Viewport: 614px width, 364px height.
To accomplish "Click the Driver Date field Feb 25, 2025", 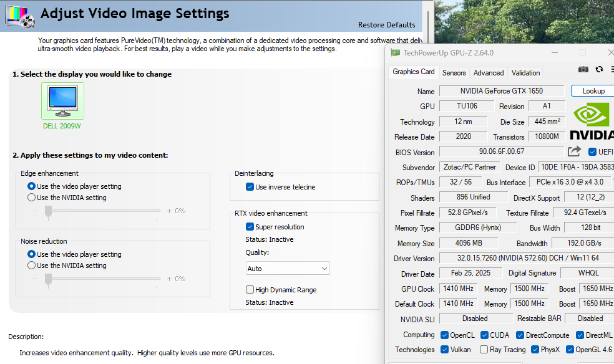I will (x=470, y=273).
